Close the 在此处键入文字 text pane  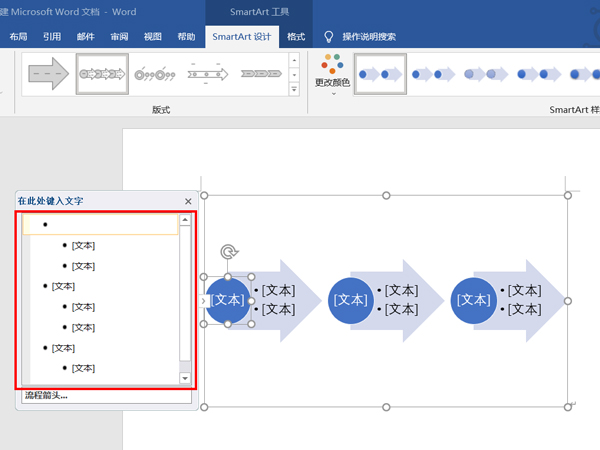[188, 201]
